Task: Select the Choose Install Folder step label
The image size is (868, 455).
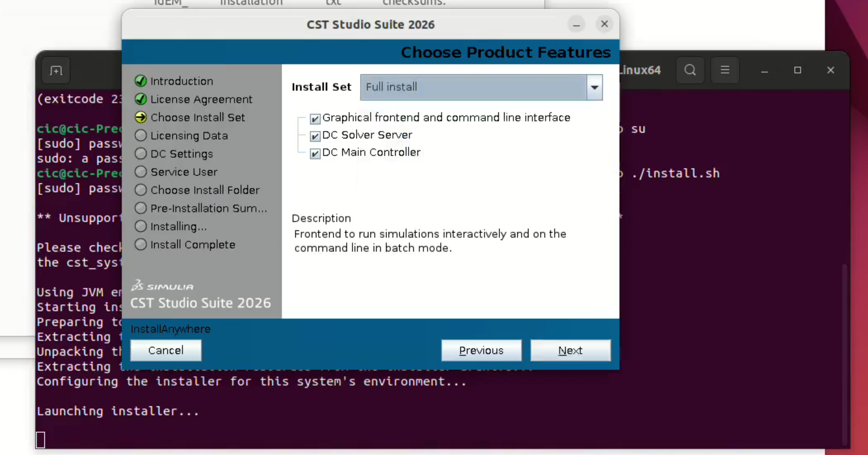Action: tap(205, 190)
